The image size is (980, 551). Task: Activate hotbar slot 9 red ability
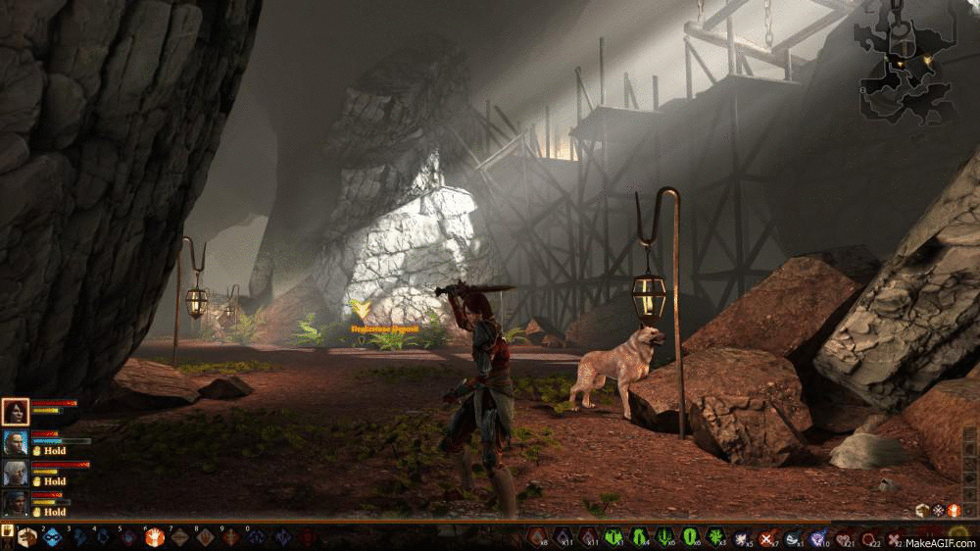coord(231,537)
